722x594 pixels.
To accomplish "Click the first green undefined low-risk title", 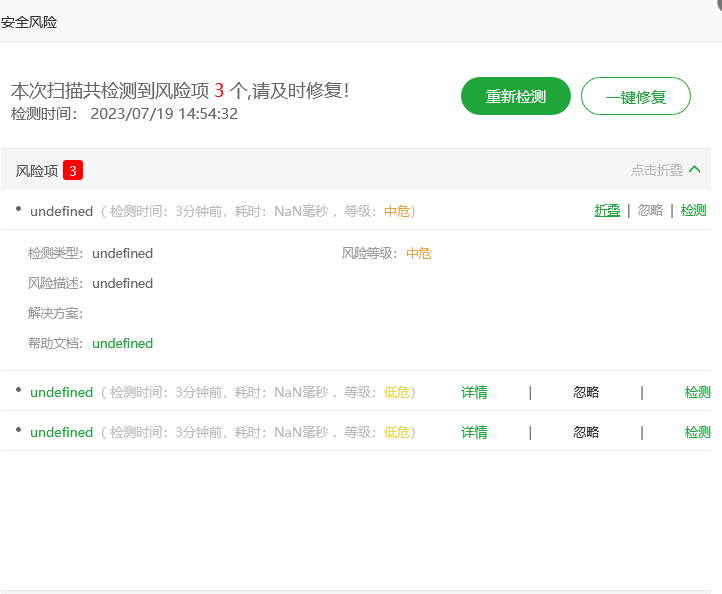I will tap(62, 392).
